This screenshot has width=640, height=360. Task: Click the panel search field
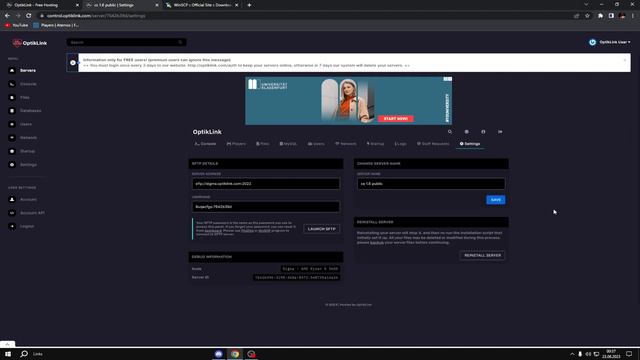(126, 42)
